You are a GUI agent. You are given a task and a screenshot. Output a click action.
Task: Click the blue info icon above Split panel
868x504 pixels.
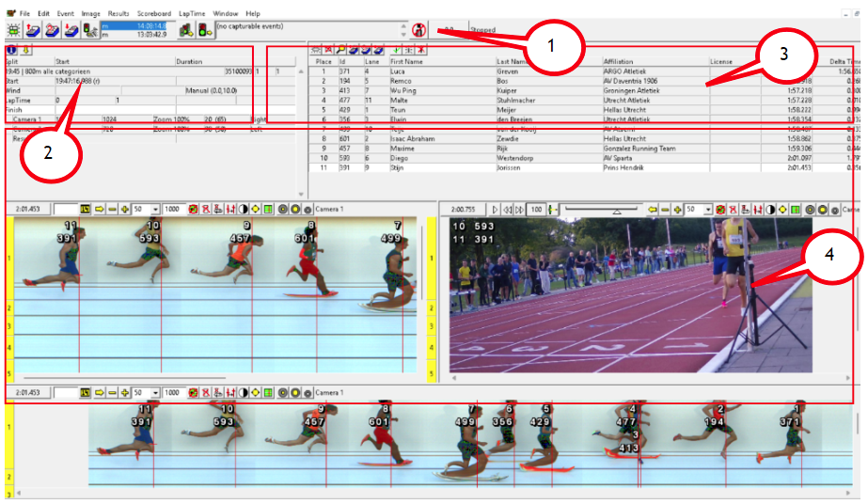(x=11, y=49)
